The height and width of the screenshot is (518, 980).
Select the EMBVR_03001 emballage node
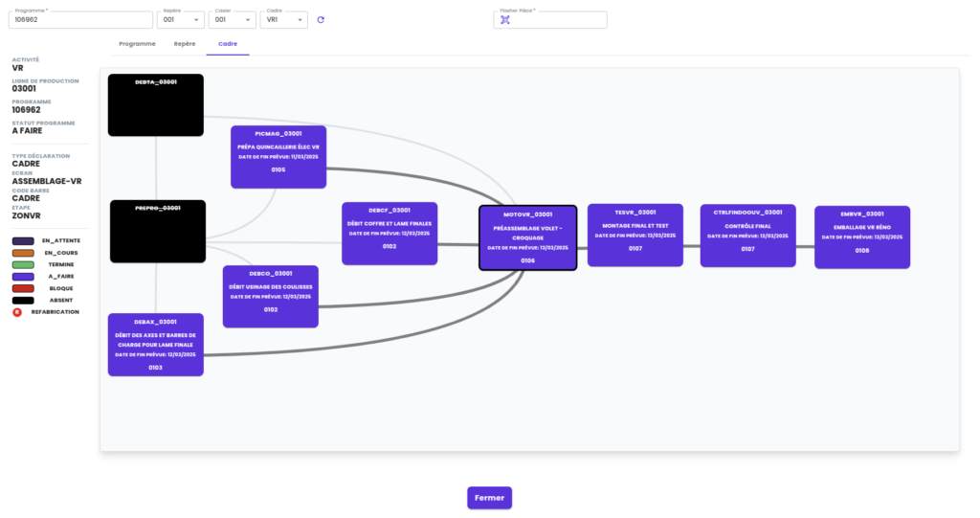(x=861, y=236)
